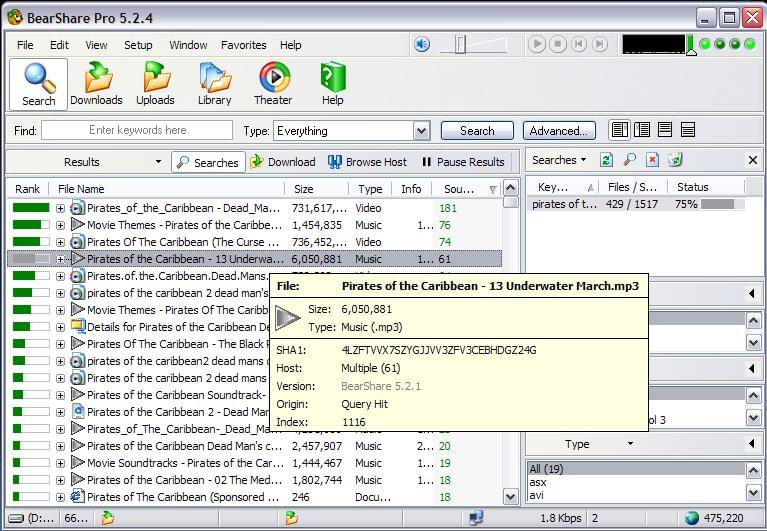Open the Downloads view
The height and width of the screenshot is (531, 767).
(96, 85)
